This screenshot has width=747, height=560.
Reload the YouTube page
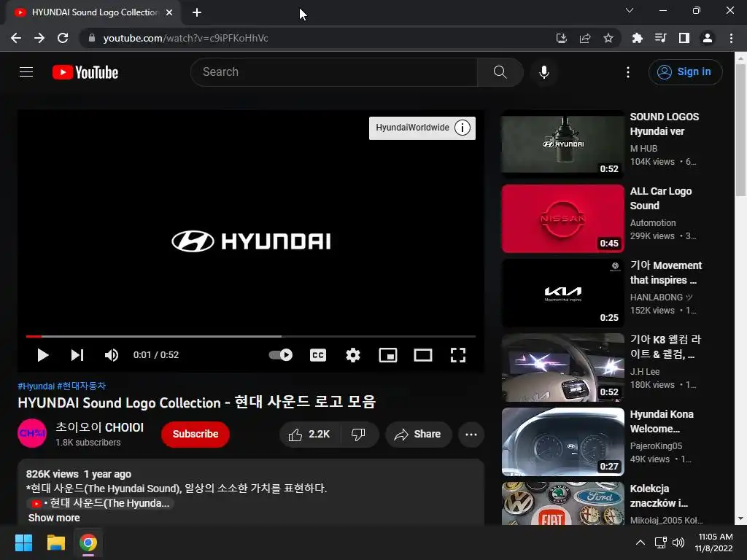tap(63, 38)
